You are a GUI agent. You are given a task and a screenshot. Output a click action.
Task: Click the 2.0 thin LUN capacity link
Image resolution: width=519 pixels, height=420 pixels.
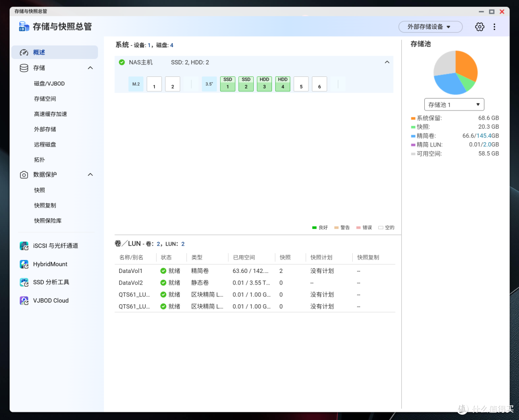[x=487, y=145]
